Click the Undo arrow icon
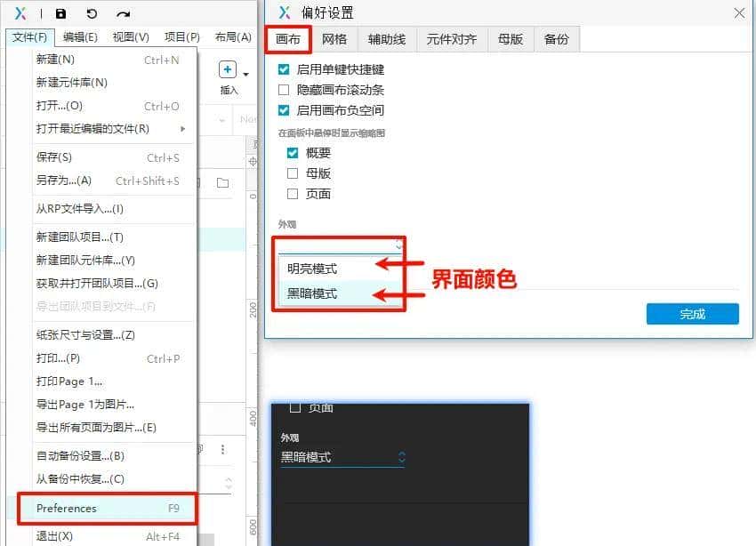This screenshot has height=546, width=756. 92,13
